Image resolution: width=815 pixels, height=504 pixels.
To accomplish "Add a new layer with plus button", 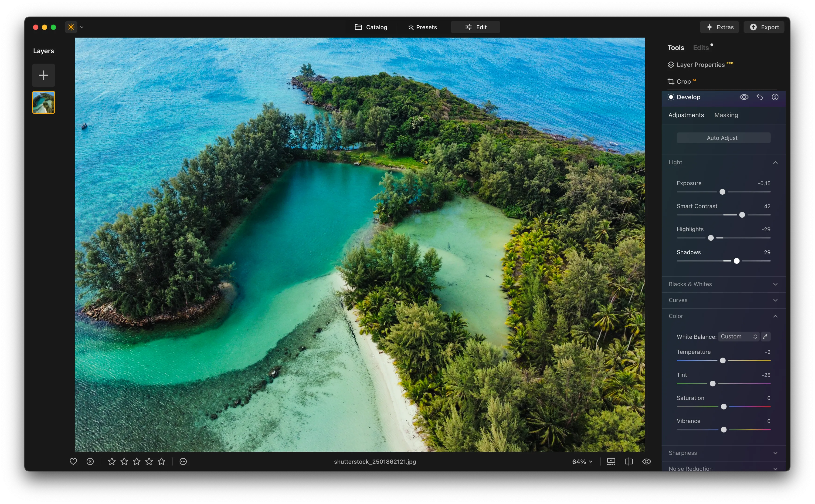I will [43, 75].
